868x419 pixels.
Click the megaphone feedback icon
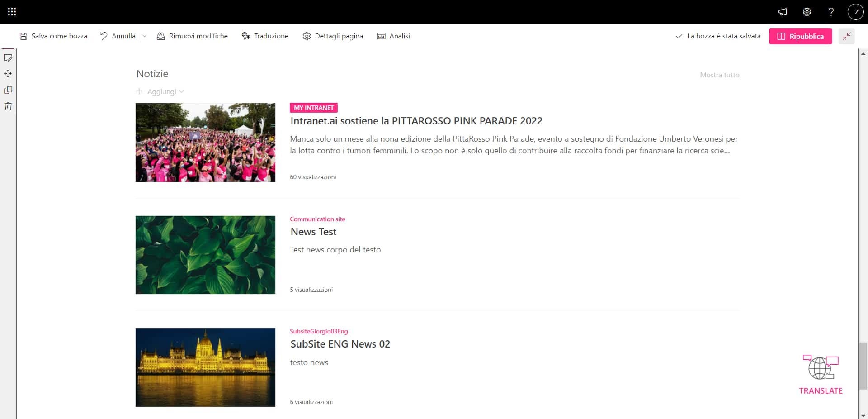click(x=783, y=12)
